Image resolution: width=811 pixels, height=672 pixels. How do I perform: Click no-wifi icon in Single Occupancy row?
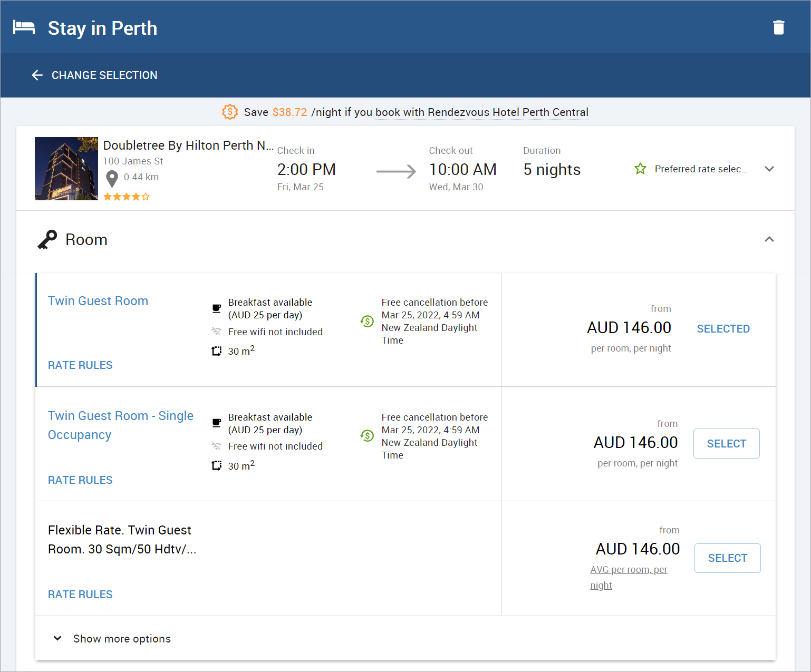click(216, 446)
